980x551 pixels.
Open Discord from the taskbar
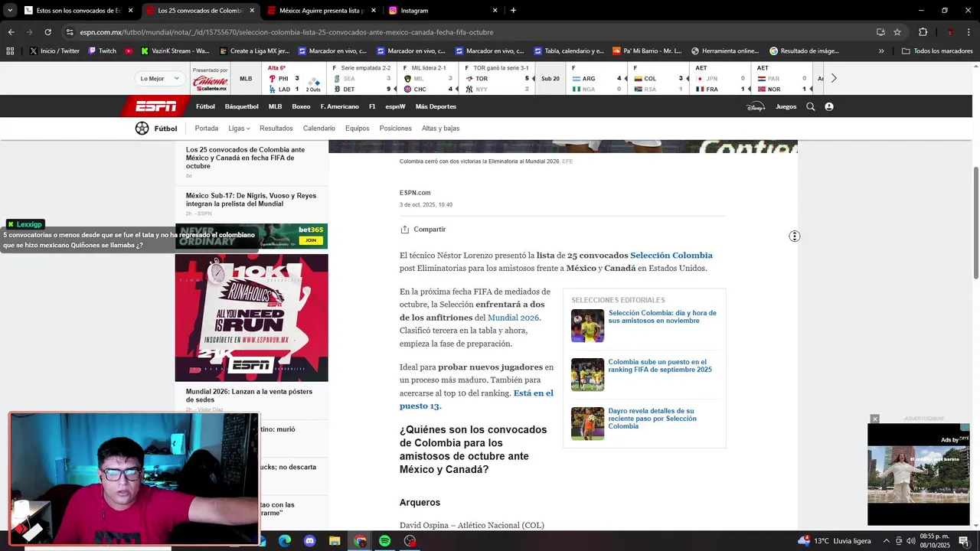pyautogui.click(x=310, y=541)
